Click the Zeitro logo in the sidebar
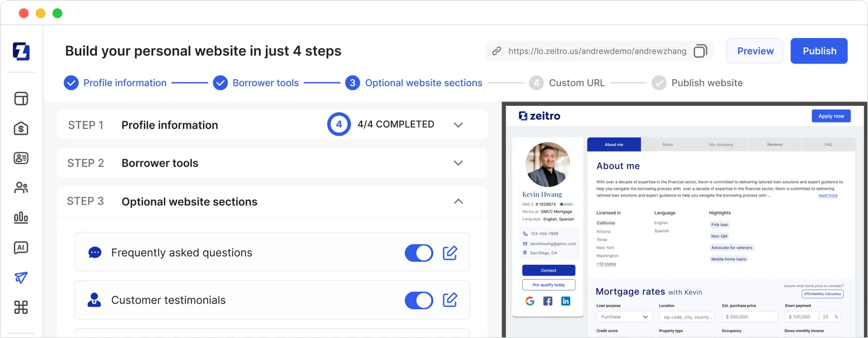 coord(21,52)
